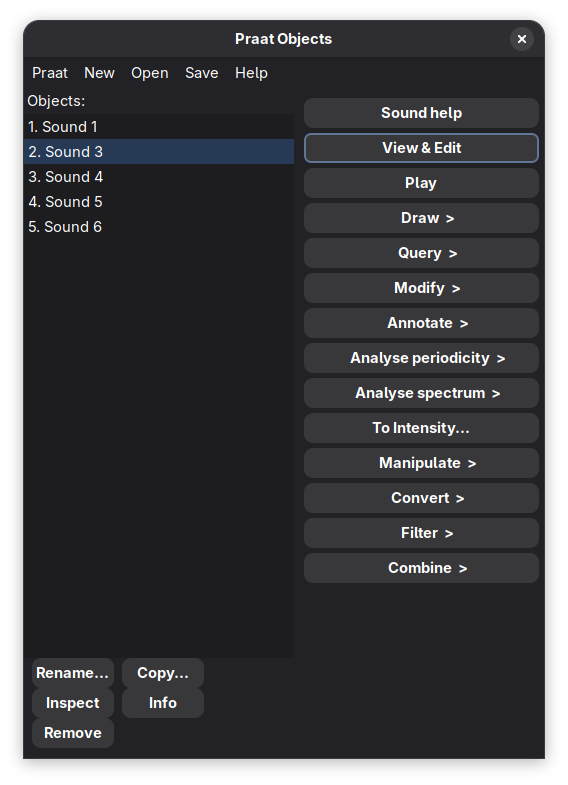Open Sound help
The image size is (568, 785).
pos(421,113)
